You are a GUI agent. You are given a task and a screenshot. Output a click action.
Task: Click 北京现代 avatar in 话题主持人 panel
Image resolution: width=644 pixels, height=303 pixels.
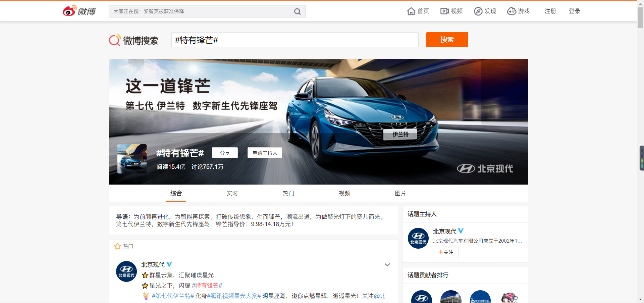418,238
